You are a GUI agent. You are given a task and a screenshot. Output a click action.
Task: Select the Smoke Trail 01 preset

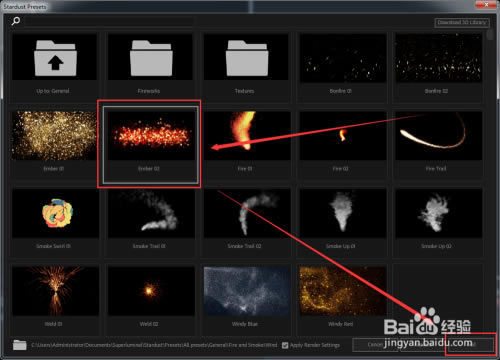click(150, 222)
